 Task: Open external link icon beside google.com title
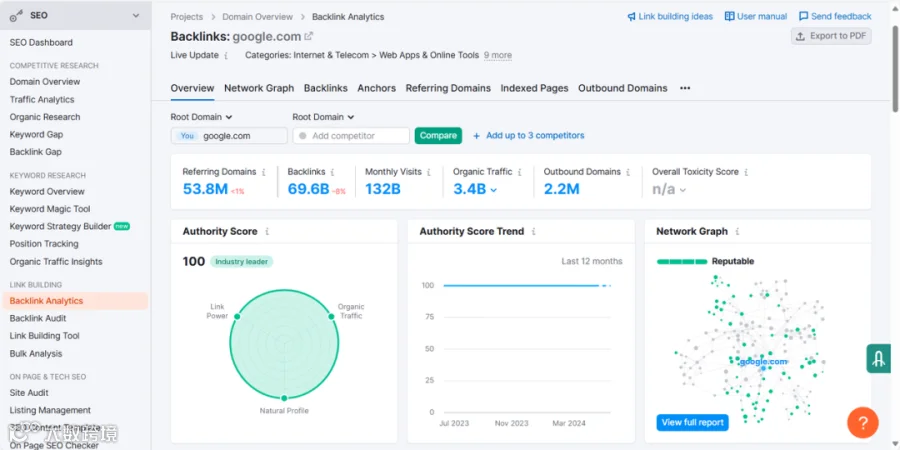coord(308,36)
